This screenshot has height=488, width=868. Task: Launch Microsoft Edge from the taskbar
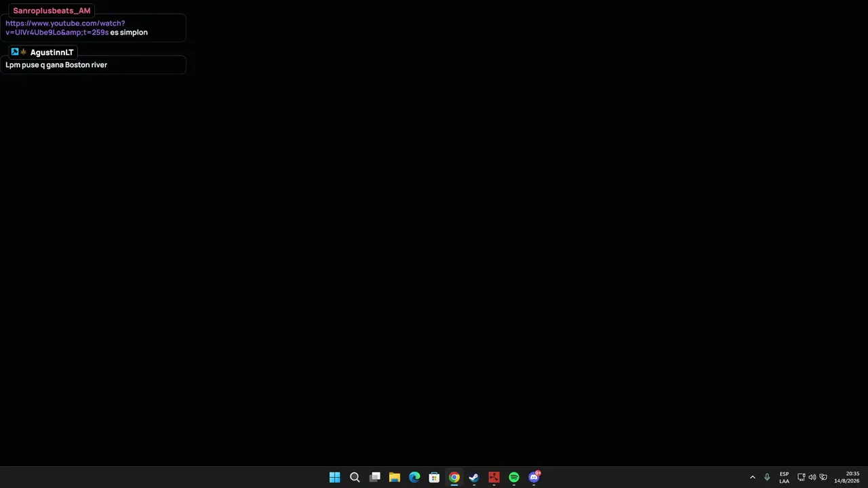pyautogui.click(x=414, y=478)
